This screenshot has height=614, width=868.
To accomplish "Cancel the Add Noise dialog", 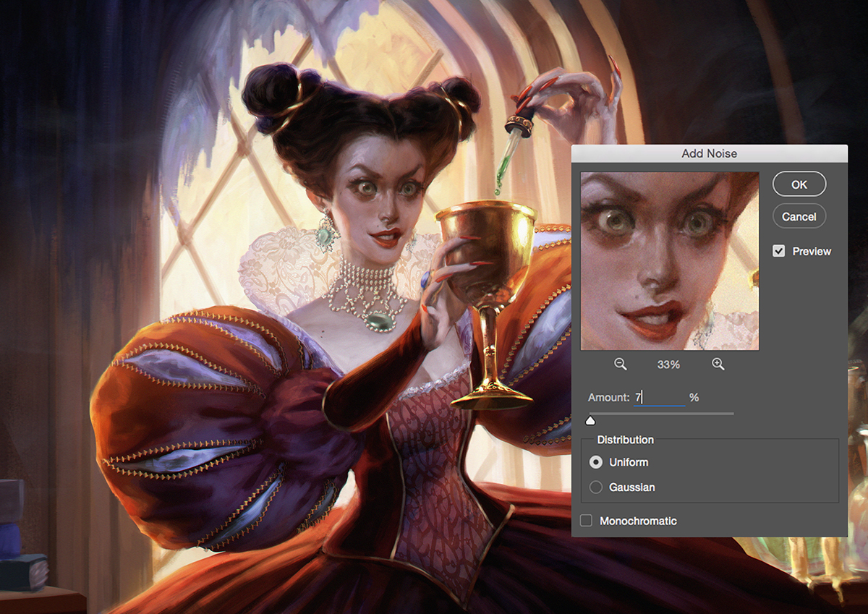I will pos(799,216).
